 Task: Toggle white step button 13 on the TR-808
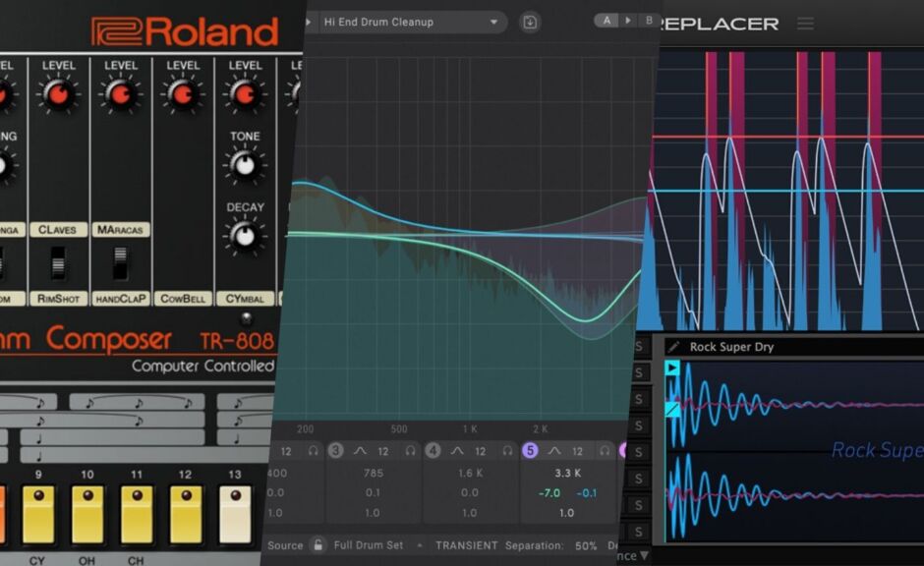[235, 514]
